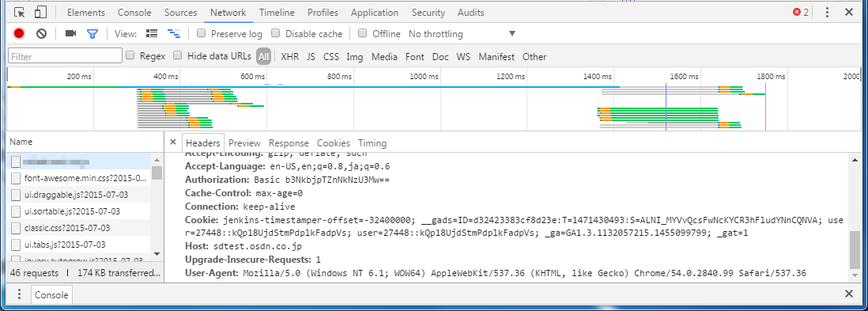868x311 pixels.
Task: Open the Timing sub-tab
Action: (x=372, y=143)
